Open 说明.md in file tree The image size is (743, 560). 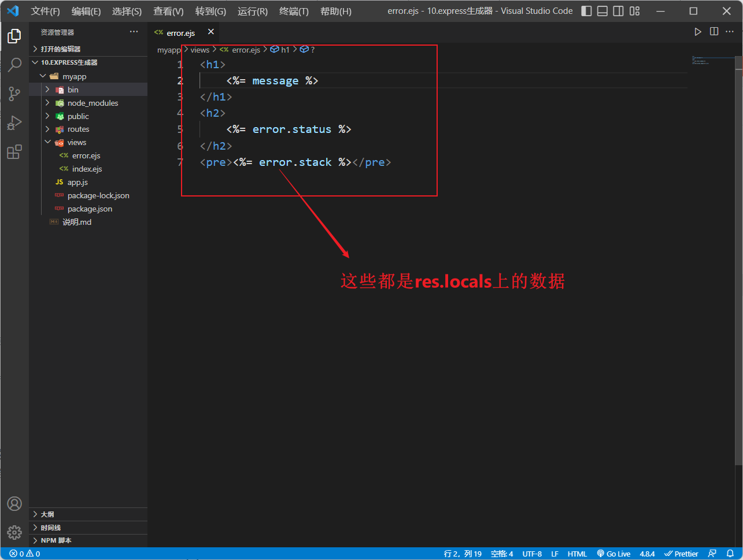pos(88,222)
